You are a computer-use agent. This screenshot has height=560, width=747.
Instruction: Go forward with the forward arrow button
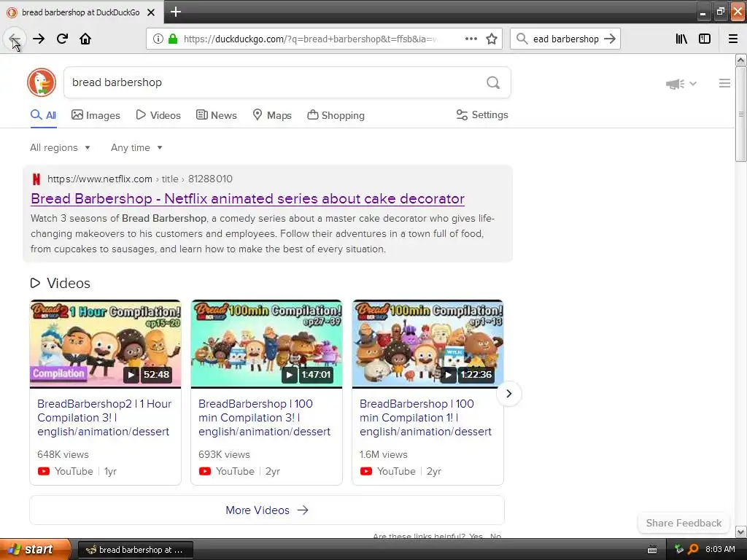point(39,39)
